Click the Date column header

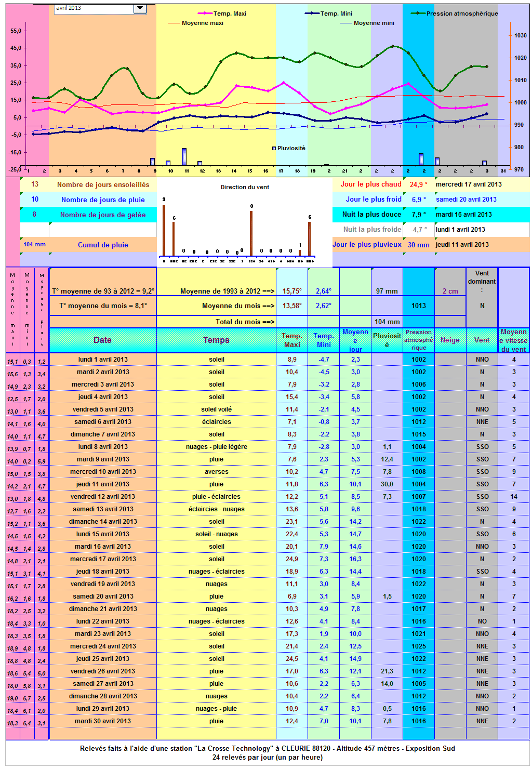(x=103, y=340)
